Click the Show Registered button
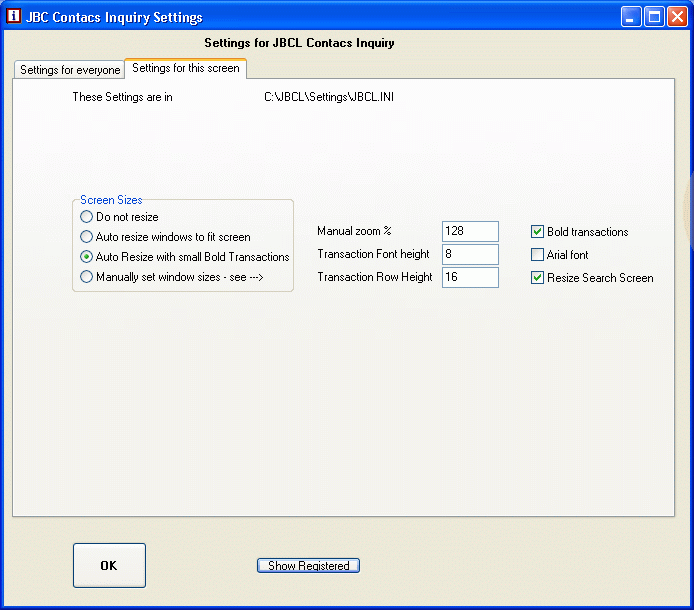This screenshot has width=694, height=610. click(x=308, y=566)
